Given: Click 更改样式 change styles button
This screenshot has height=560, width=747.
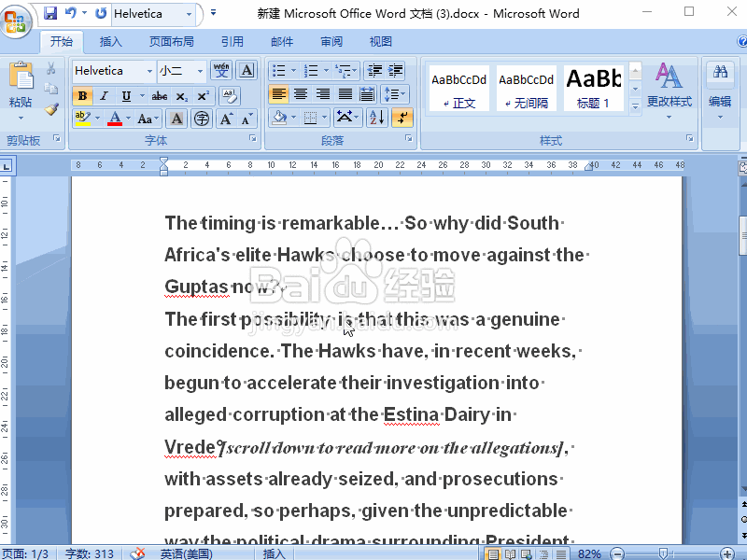Looking at the screenshot, I should click(669, 91).
